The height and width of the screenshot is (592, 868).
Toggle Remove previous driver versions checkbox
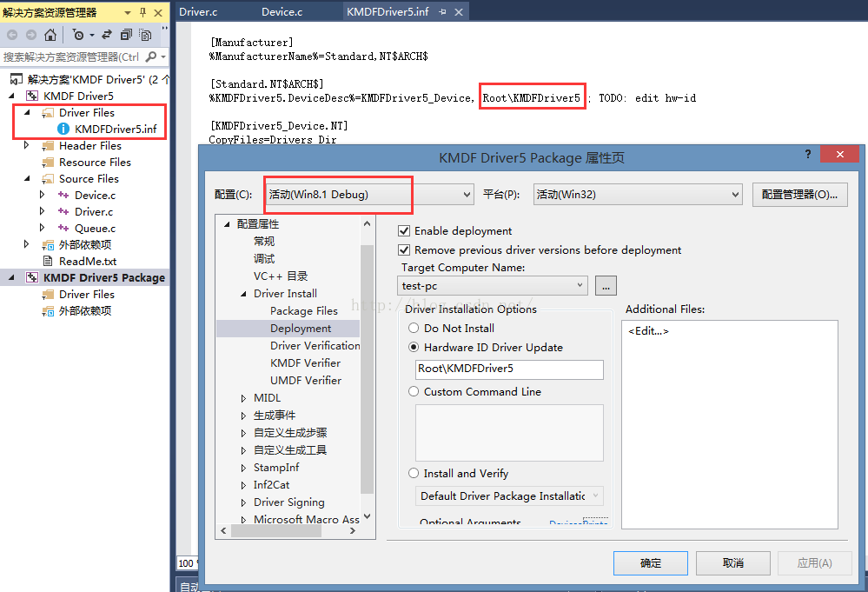tap(404, 249)
